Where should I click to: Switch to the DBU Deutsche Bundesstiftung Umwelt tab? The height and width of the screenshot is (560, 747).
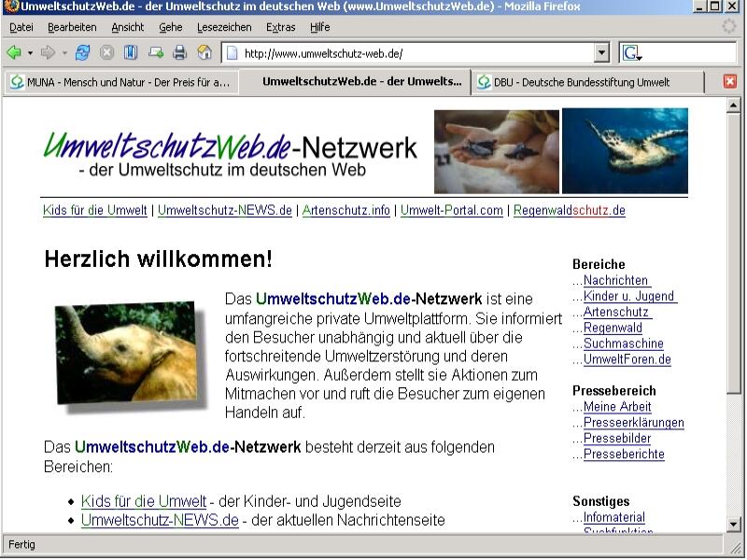point(586,82)
